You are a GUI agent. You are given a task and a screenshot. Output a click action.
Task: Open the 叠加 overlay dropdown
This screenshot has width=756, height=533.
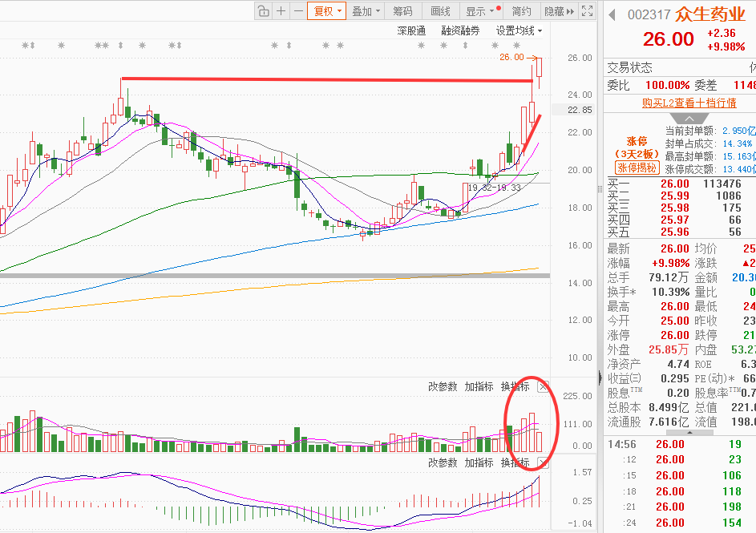tap(366, 11)
